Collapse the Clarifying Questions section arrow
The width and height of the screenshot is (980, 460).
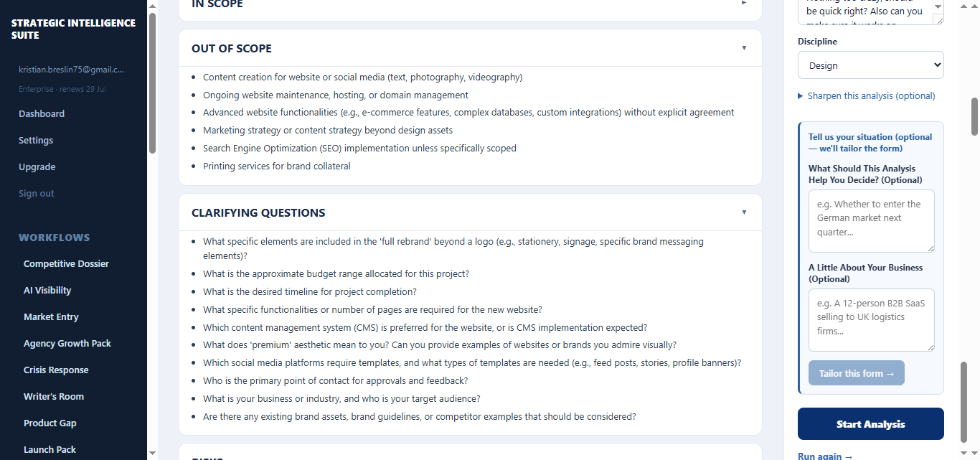click(744, 212)
